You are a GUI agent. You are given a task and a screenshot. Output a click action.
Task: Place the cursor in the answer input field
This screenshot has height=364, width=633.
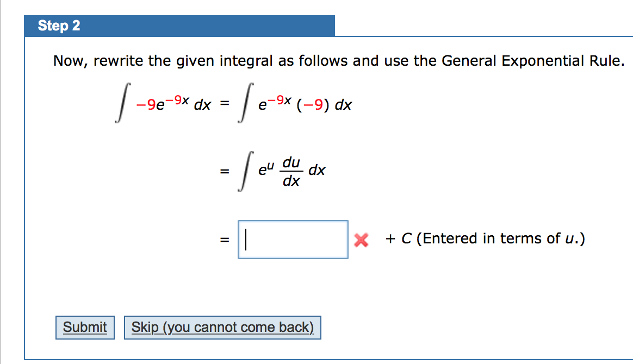pos(293,239)
